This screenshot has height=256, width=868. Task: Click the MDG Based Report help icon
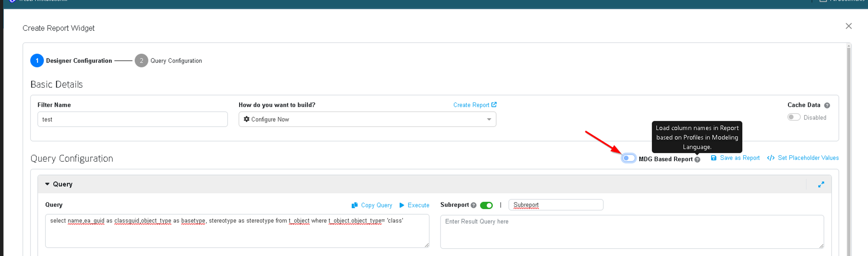pos(698,159)
